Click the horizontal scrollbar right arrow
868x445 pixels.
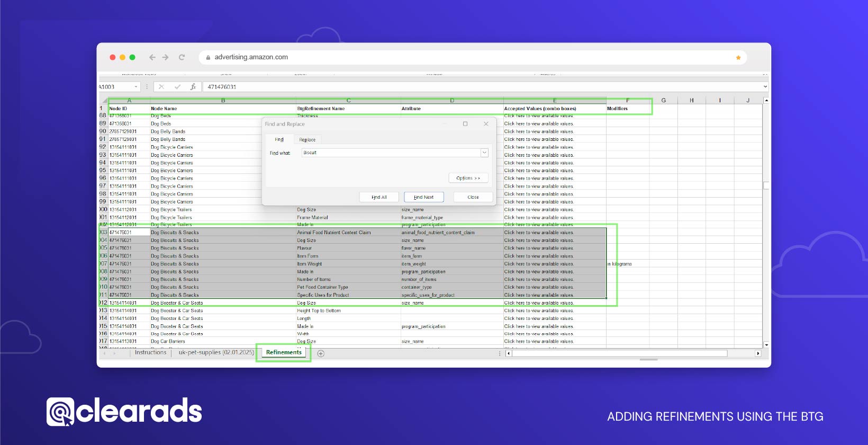(x=758, y=353)
